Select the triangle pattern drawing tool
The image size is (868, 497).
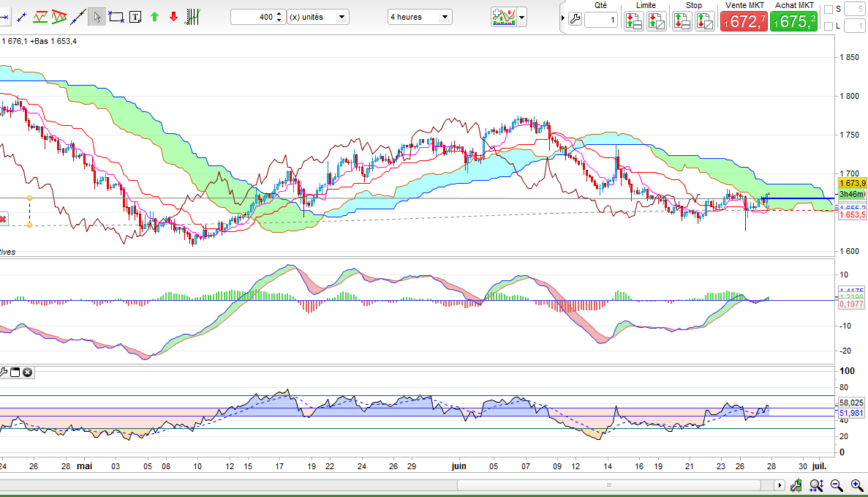[x=60, y=17]
